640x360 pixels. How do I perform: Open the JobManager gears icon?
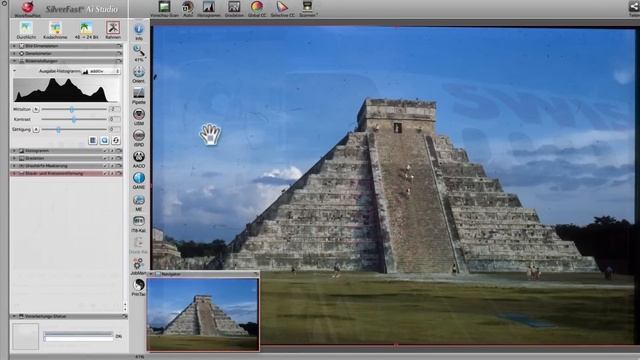tap(139, 264)
